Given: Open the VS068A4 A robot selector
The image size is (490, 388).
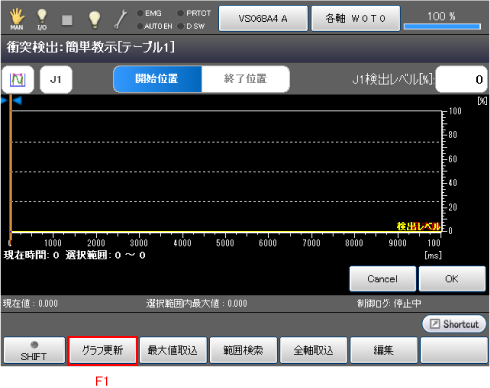Looking at the screenshot, I should point(263,19).
